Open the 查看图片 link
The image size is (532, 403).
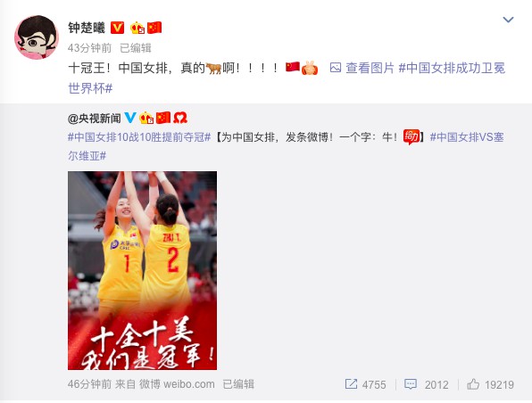pos(370,68)
